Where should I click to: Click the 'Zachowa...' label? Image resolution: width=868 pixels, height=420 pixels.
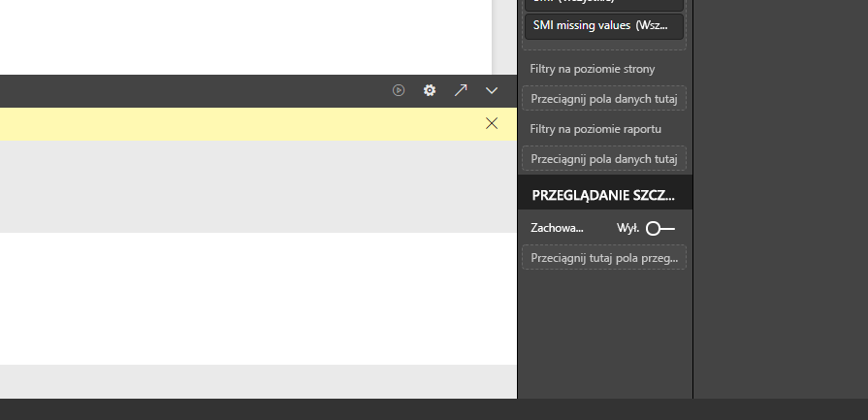[557, 228]
